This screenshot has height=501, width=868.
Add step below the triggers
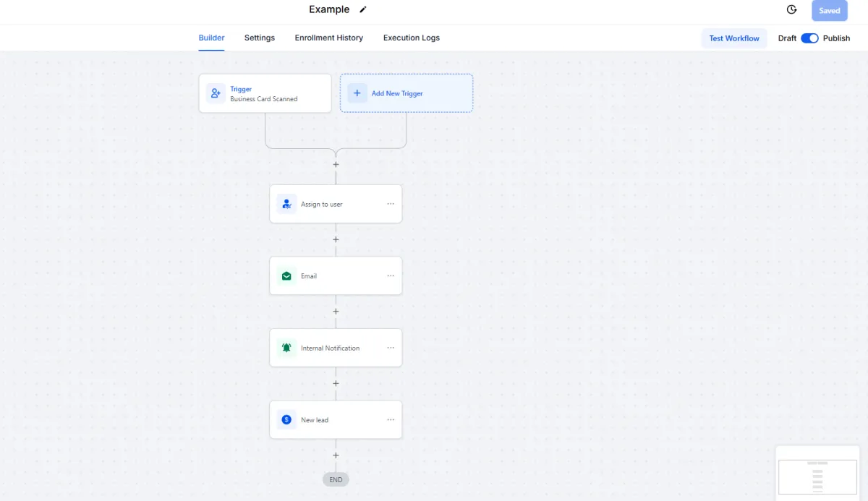(336, 164)
